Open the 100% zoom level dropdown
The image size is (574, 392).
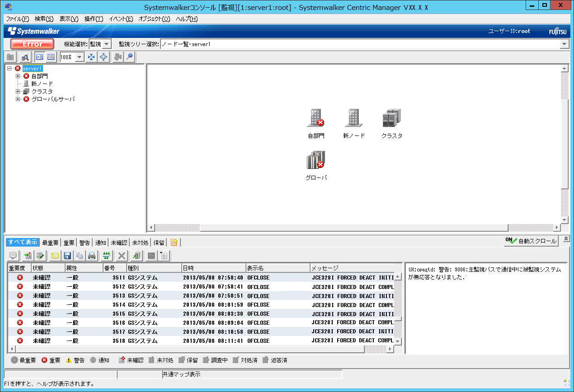point(80,57)
